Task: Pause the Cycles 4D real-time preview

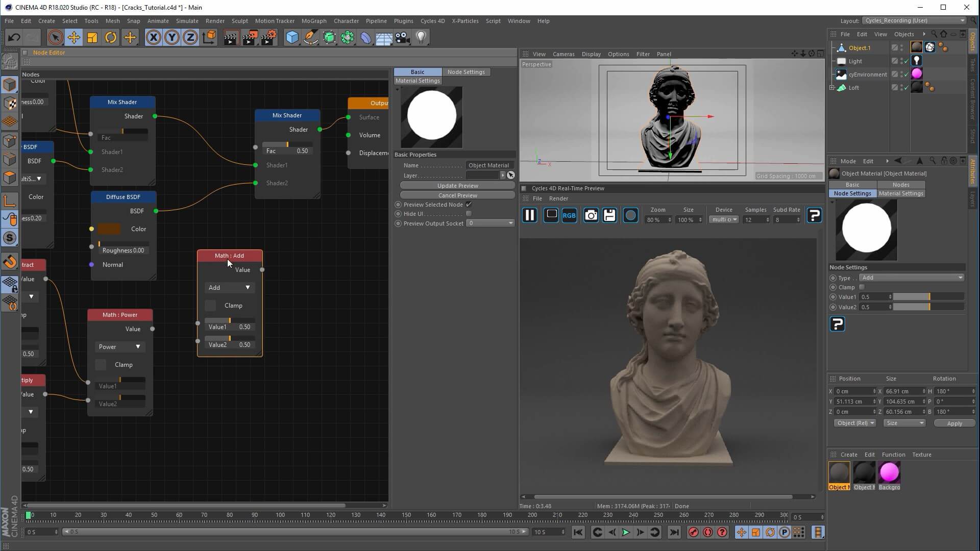Action: (529, 216)
